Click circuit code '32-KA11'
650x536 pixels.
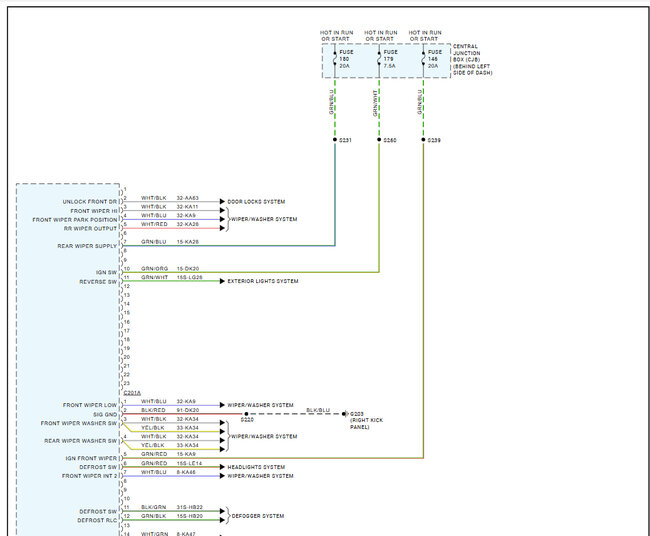click(x=187, y=207)
